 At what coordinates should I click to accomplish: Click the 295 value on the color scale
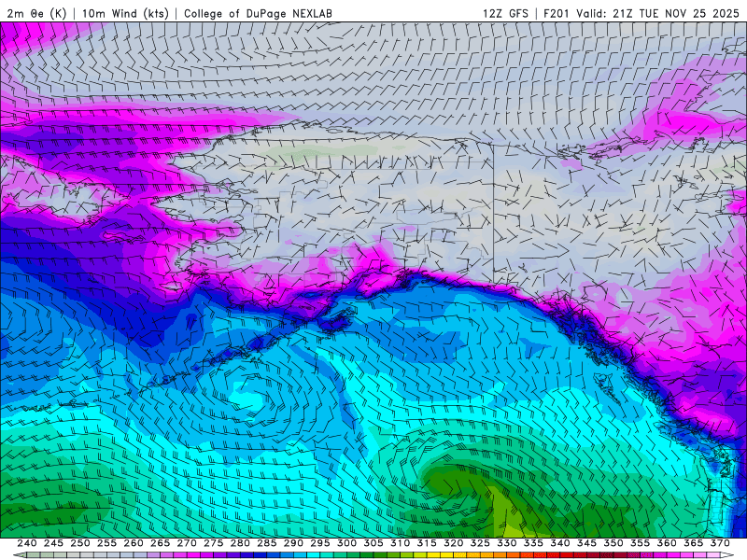(x=320, y=543)
